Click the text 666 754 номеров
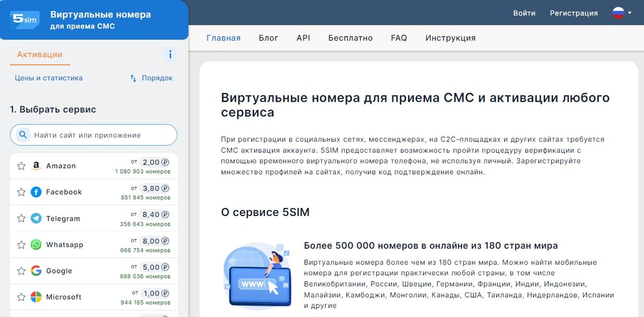Screen dimensions: 644x317 pyautogui.click(x=145, y=250)
